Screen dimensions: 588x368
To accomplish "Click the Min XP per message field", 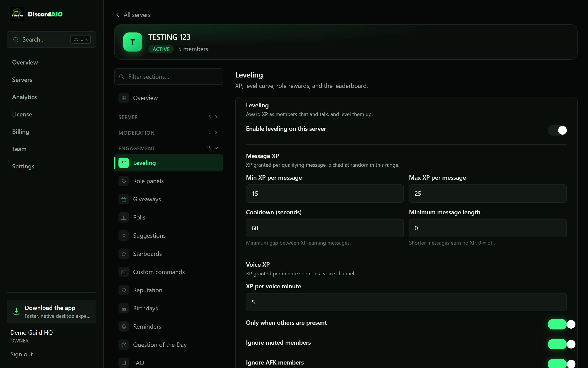I will (325, 194).
